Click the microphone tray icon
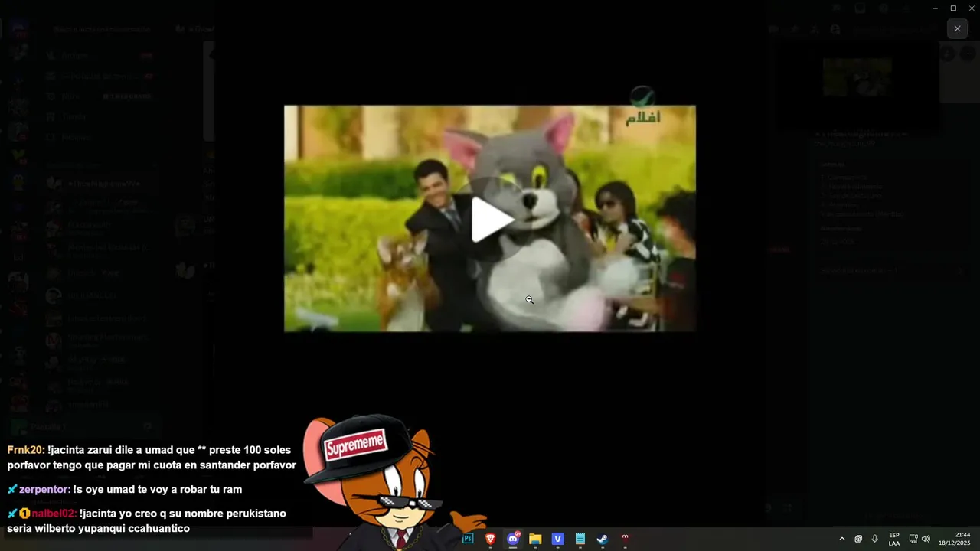The width and height of the screenshot is (980, 551). tap(874, 539)
